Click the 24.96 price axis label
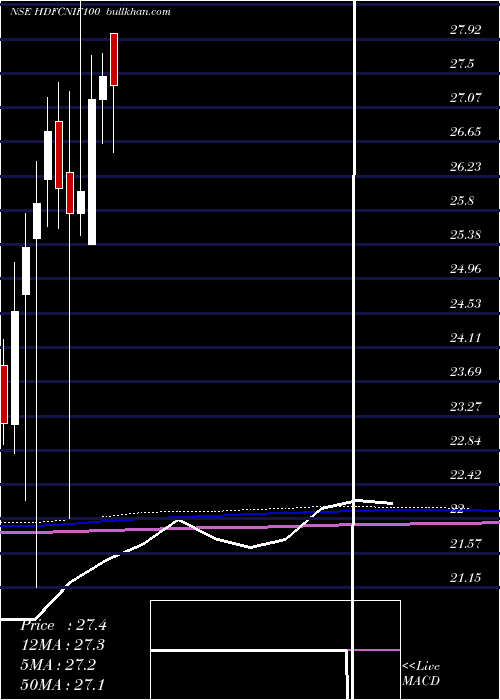Viewport: 500px width, 700px height. click(x=465, y=268)
